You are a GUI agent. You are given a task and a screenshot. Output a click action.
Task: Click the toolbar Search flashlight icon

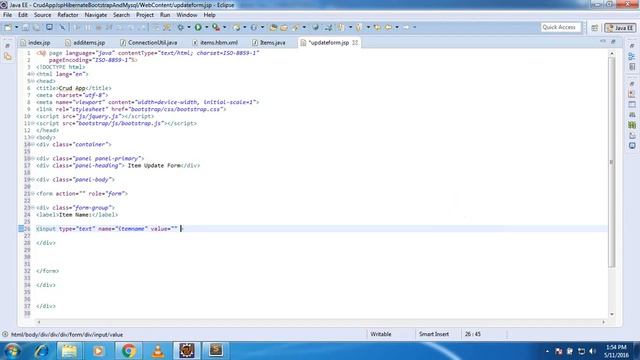[296, 27]
